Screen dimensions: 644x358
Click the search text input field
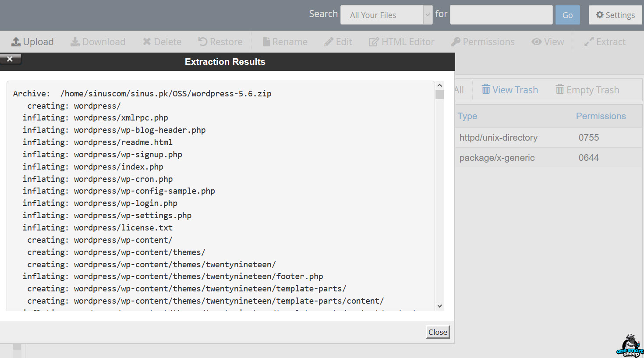pyautogui.click(x=501, y=15)
